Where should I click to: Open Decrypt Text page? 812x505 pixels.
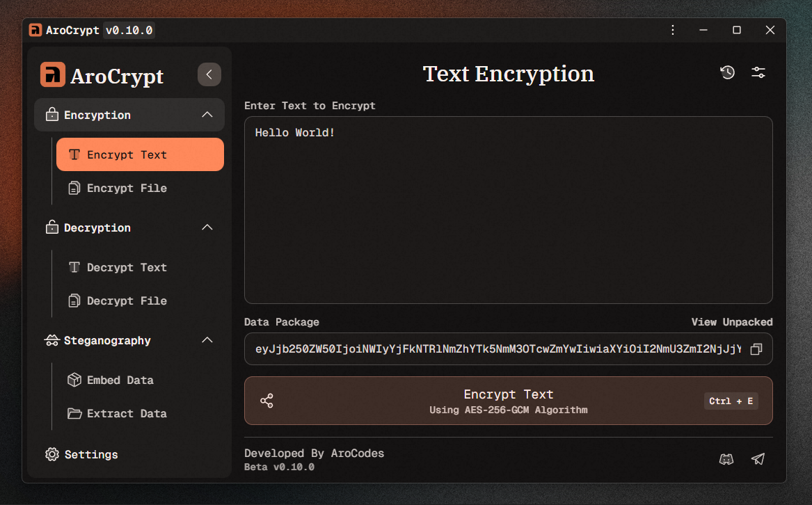[x=141, y=267]
